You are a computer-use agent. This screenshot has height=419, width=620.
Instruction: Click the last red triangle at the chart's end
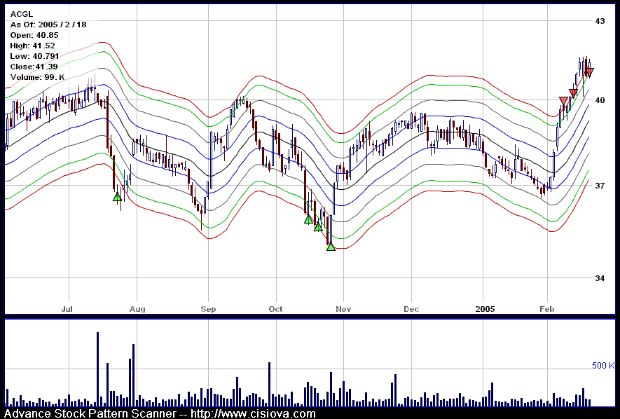pos(589,72)
